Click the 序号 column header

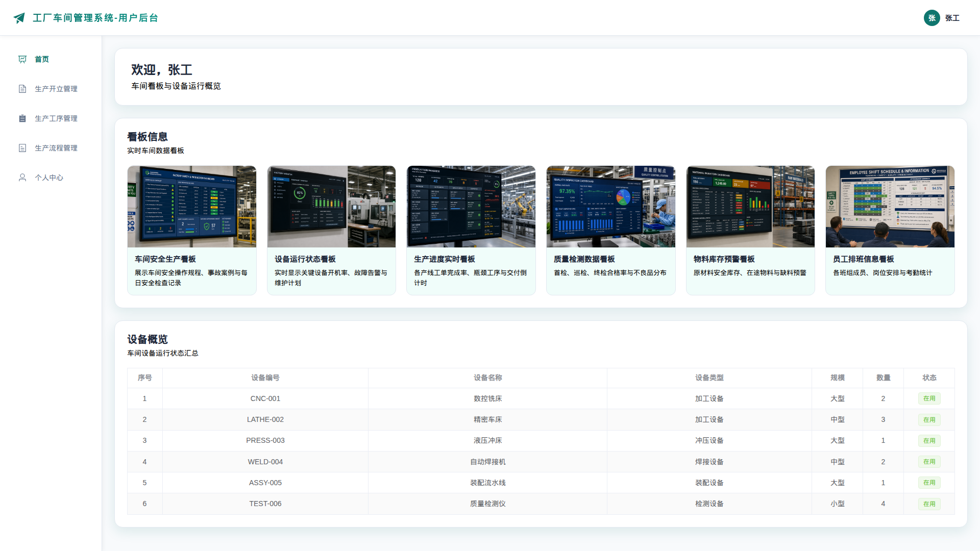145,378
